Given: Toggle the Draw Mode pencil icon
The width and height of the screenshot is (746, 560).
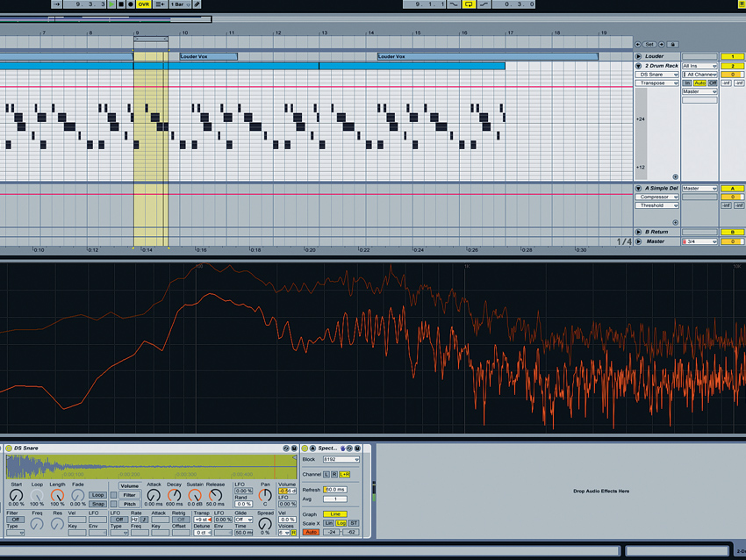Looking at the screenshot, I should 197,4.
